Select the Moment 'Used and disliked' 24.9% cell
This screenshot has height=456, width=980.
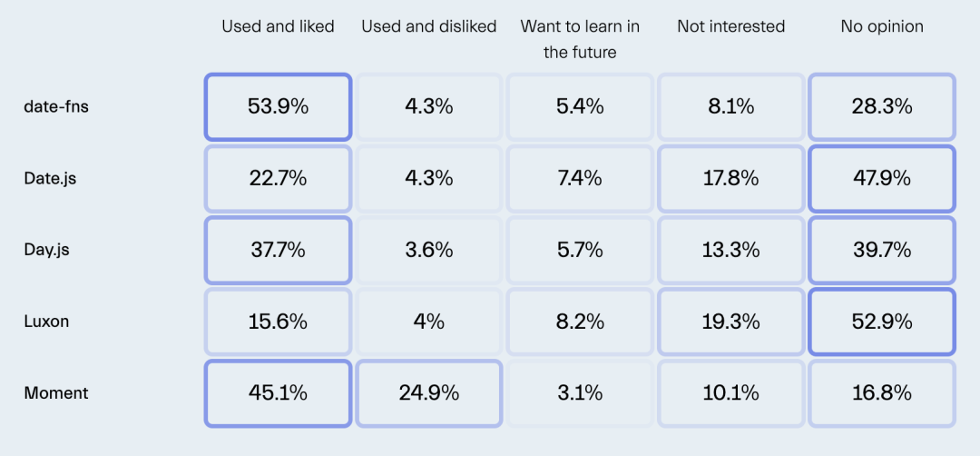[x=428, y=393]
